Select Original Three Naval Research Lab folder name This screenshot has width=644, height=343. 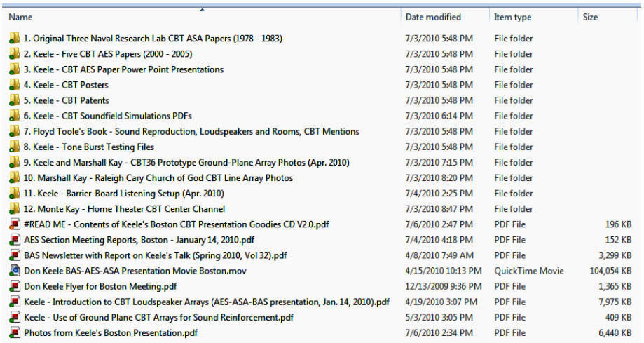[x=153, y=39]
